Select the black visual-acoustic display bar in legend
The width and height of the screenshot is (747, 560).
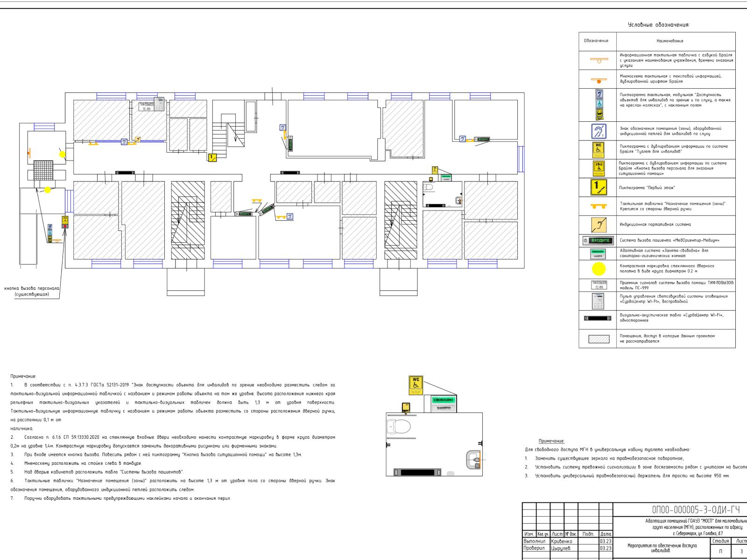[598, 318]
